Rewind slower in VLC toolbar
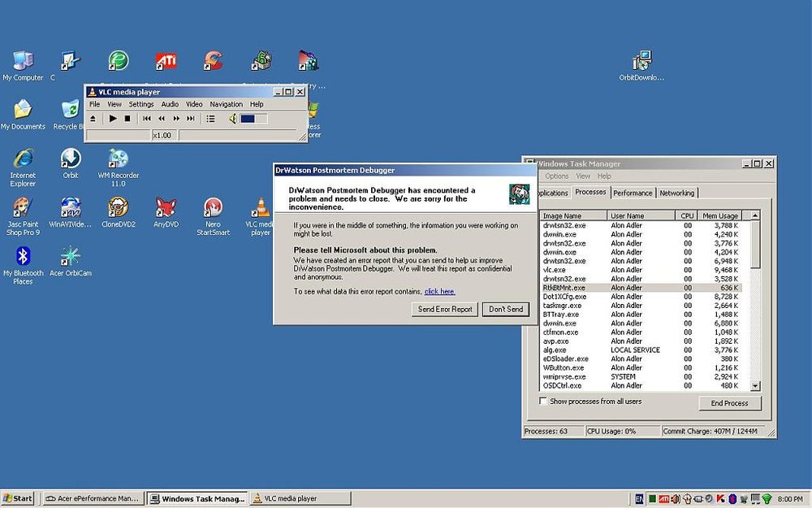This screenshot has width=812, height=508. pyautogui.click(x=162, y=119)
